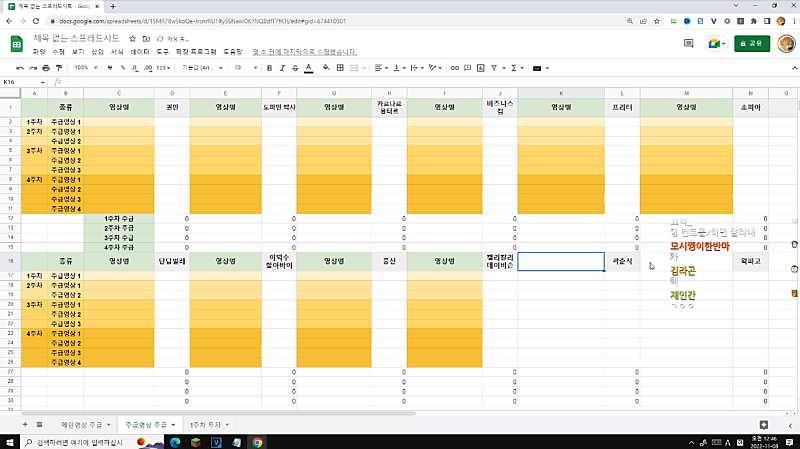Click the Explore button at bottom right
The image size is (800, 449).
[763, 425]
